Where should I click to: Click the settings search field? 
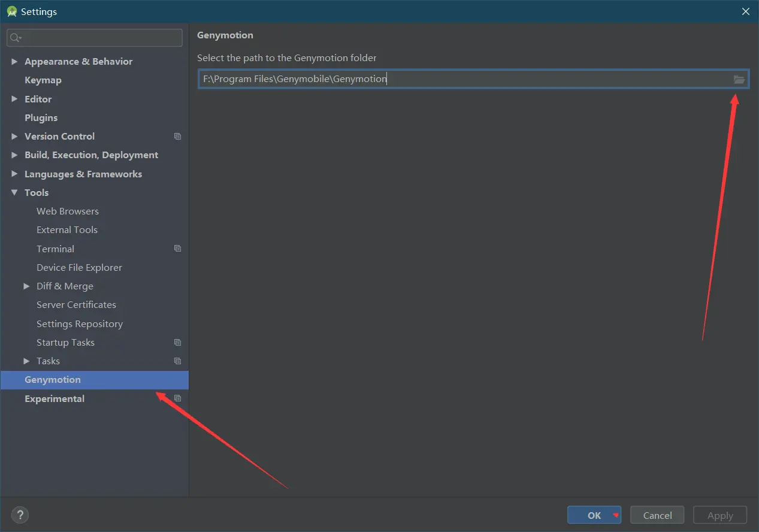pos(95,38)
